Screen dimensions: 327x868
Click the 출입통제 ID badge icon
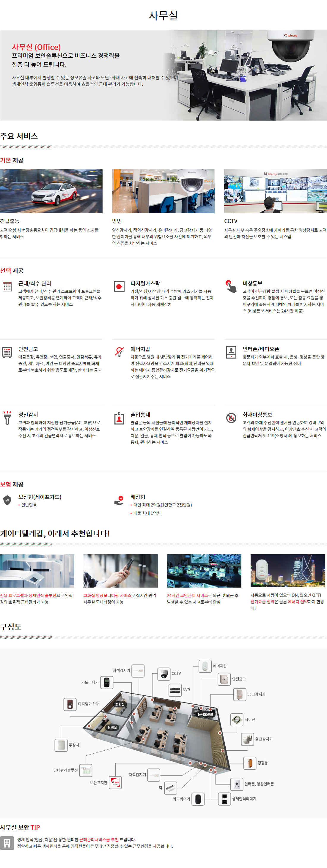click(x=119, y=418)
